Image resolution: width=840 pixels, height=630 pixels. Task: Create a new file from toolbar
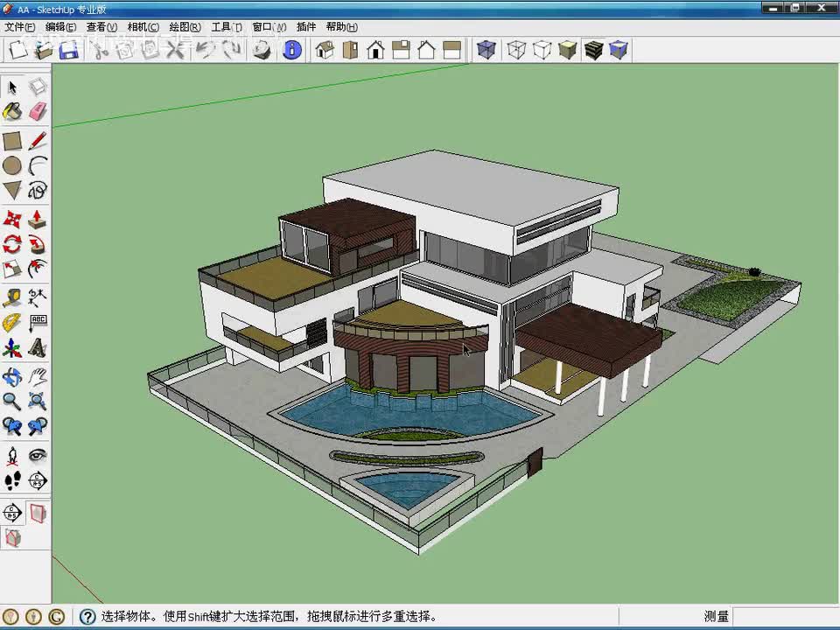click(x=17, y=50)
